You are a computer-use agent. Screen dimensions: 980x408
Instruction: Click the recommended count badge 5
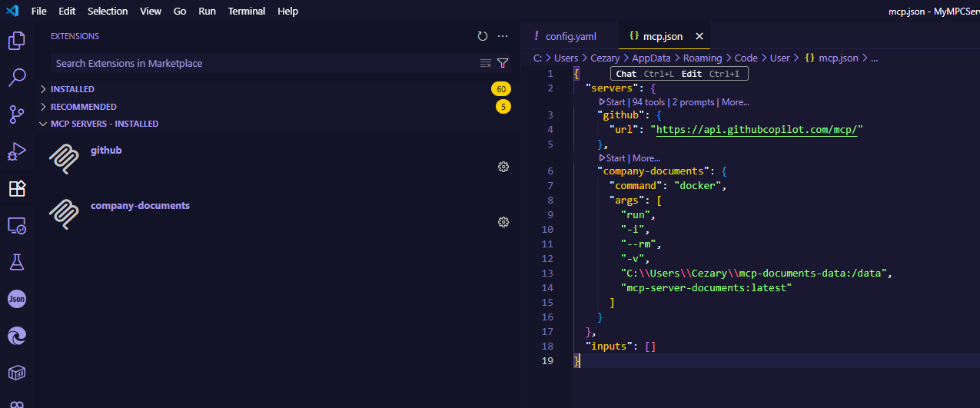click(x=503, y=107)
